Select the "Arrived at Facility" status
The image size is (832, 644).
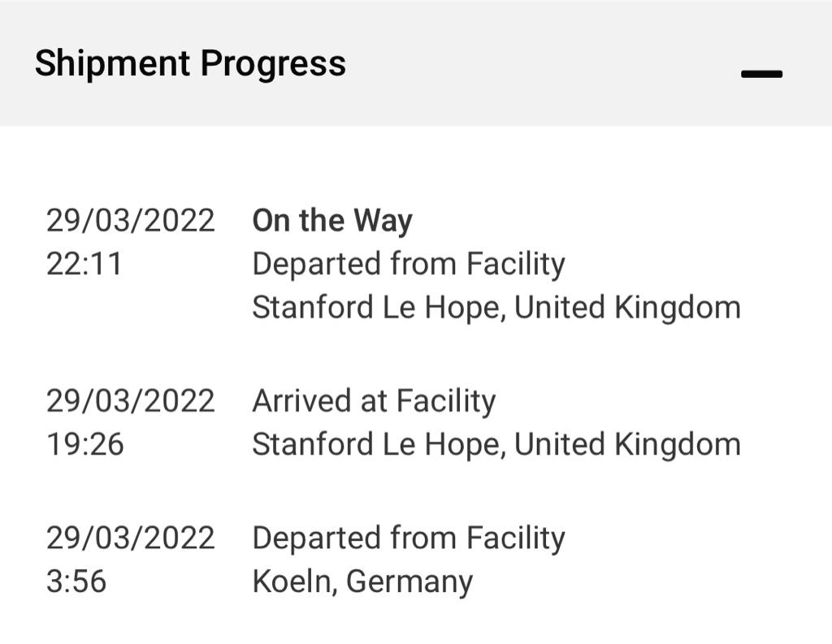point(374,401)
